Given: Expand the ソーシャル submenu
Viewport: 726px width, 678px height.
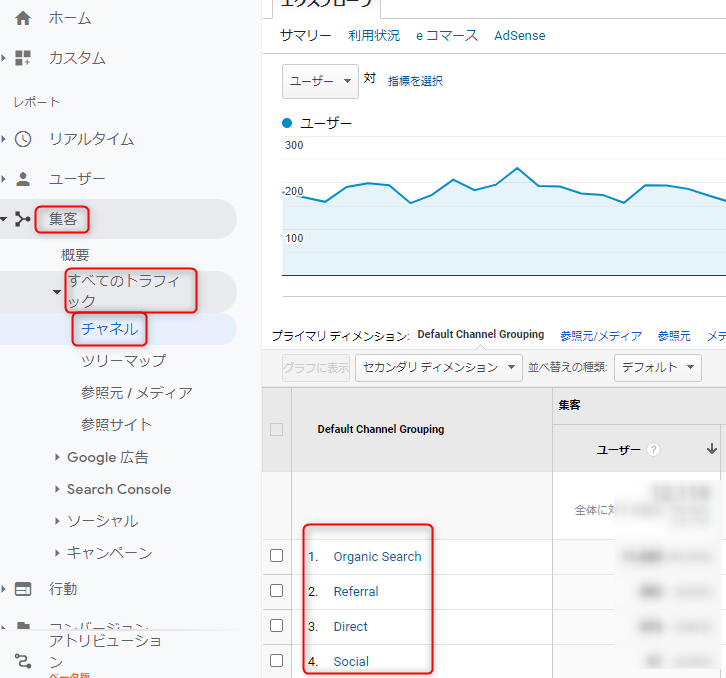Looking at the screenshot, I should pos(57,521).
